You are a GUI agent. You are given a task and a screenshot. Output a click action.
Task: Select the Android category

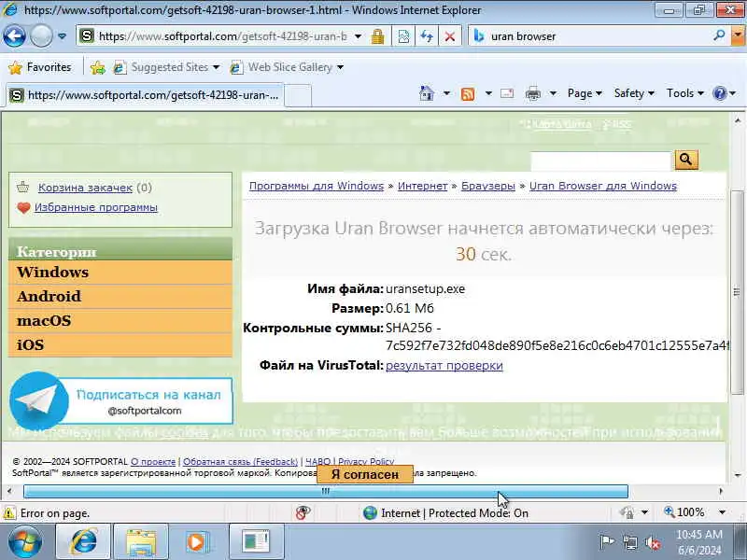(x=120, y=297)
